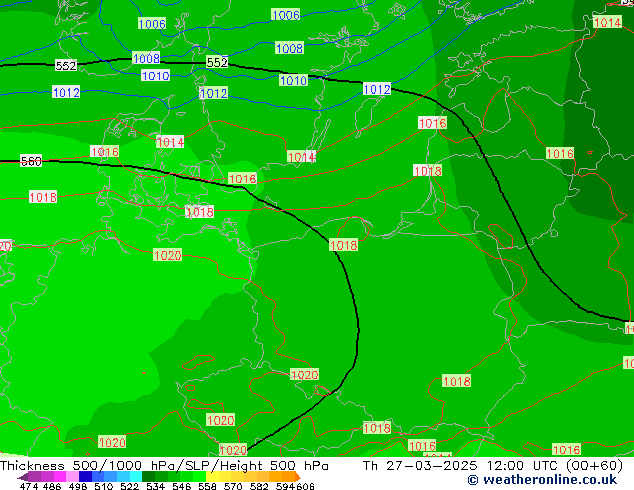The image size is (634, 490).
Task: Click the 498 value on the color scale
Action: (78, 486)
